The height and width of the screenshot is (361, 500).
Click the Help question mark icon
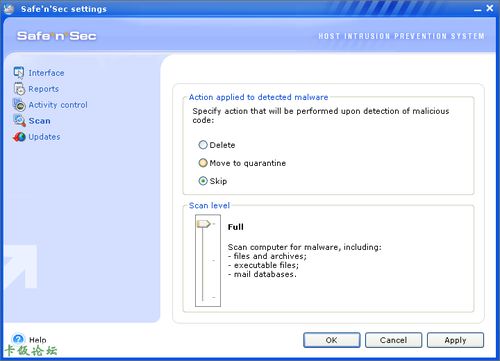[x=18, y=339]
